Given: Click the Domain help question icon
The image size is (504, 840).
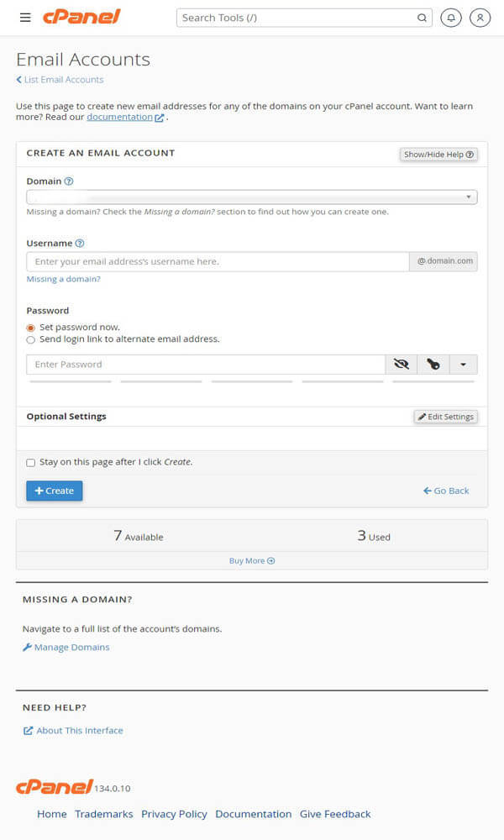Looking at the screenshot, I should click(69, 181).
